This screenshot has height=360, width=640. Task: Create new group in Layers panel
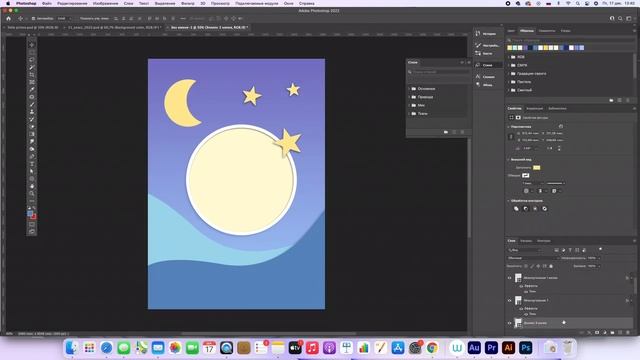pyautogui.click(x=612, y=333)
